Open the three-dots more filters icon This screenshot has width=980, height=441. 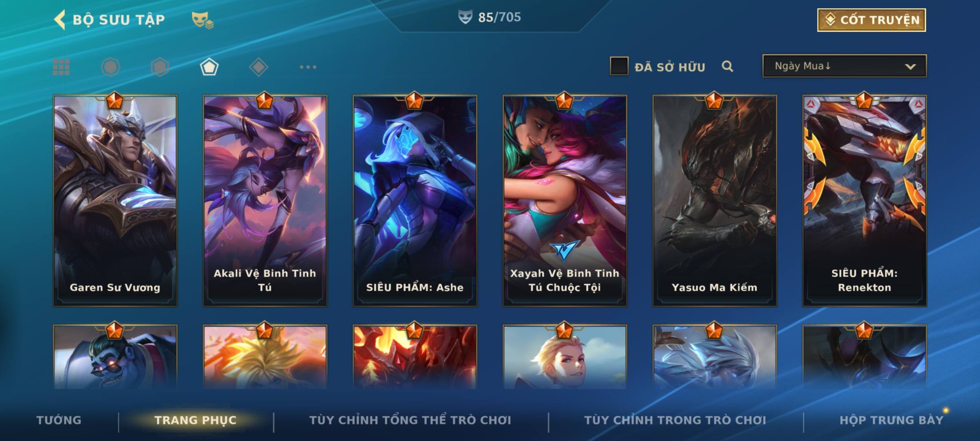point(308,67)
